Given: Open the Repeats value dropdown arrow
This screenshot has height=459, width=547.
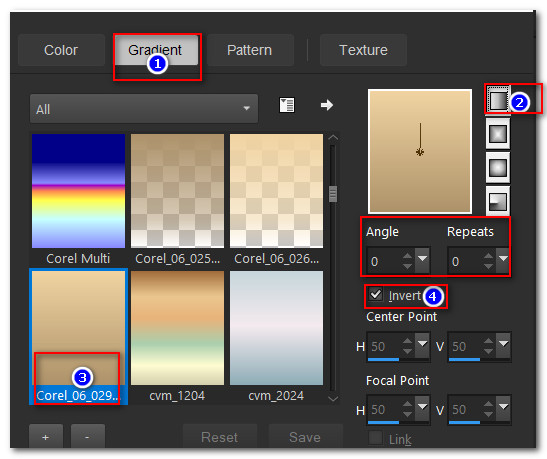Looking at the screenshot, I should point(503,260).
